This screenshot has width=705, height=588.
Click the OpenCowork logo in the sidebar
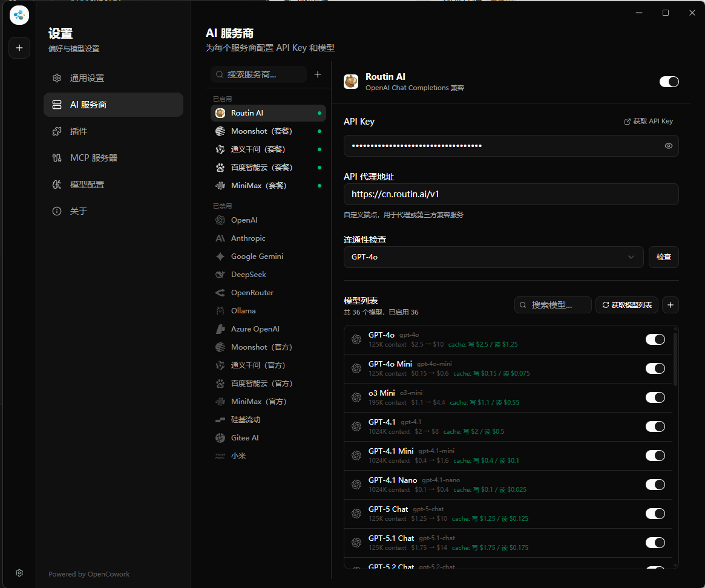pyautogui.click(x=19, y=16)
